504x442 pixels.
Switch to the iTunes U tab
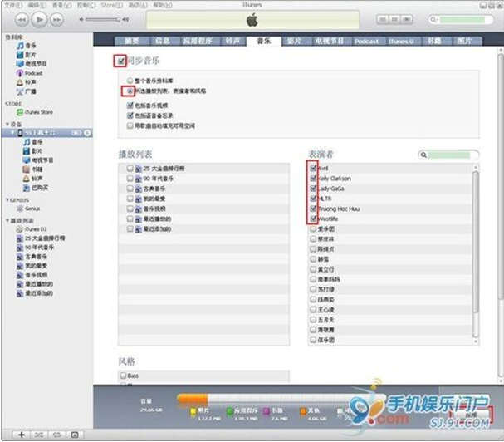(401, 41)
